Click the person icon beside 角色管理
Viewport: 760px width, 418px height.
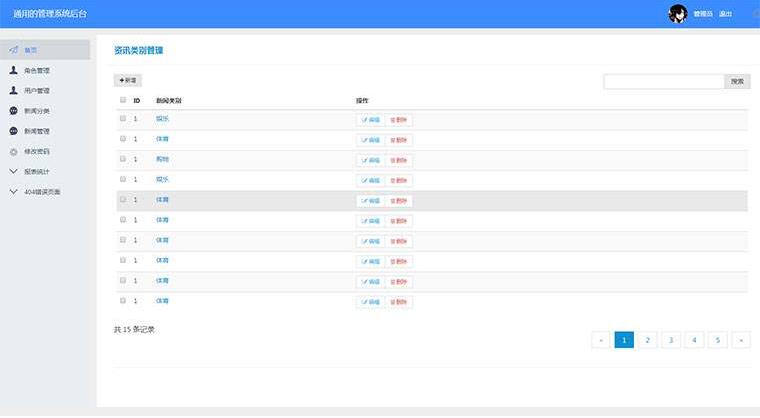(x=14, y=70)
